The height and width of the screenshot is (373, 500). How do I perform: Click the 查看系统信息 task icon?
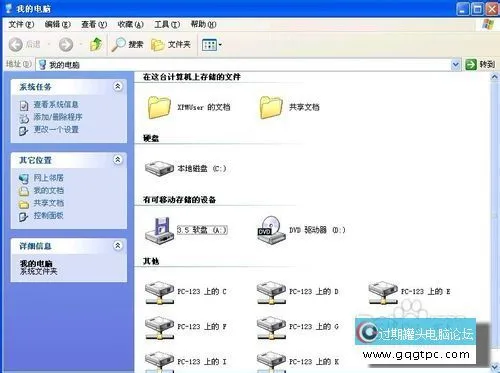pyautogui.click(x=24, y=105)
